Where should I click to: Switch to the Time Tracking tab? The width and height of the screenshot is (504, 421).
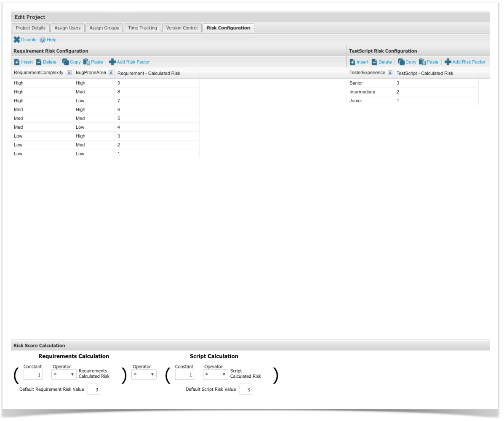[x=142, y=28]
